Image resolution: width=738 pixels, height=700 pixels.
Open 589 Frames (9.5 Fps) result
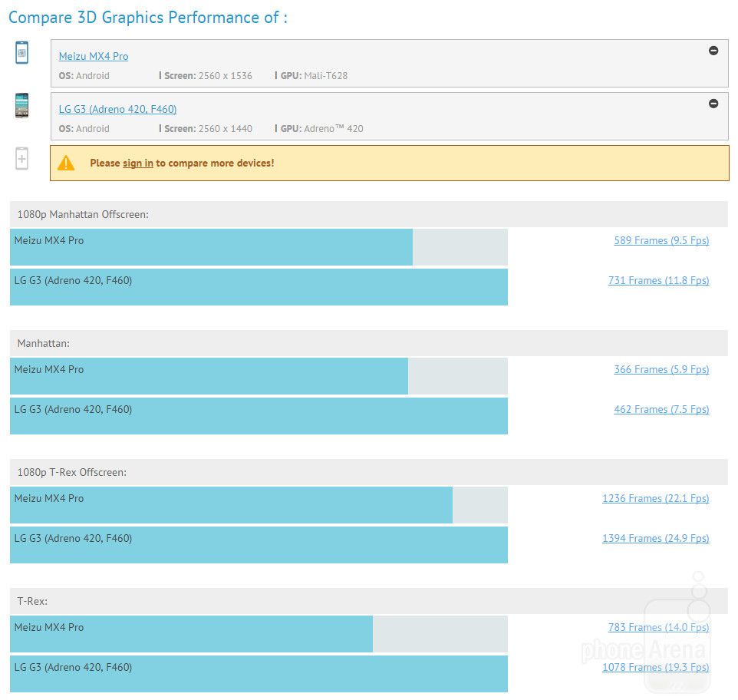click(x=661, y=240)
